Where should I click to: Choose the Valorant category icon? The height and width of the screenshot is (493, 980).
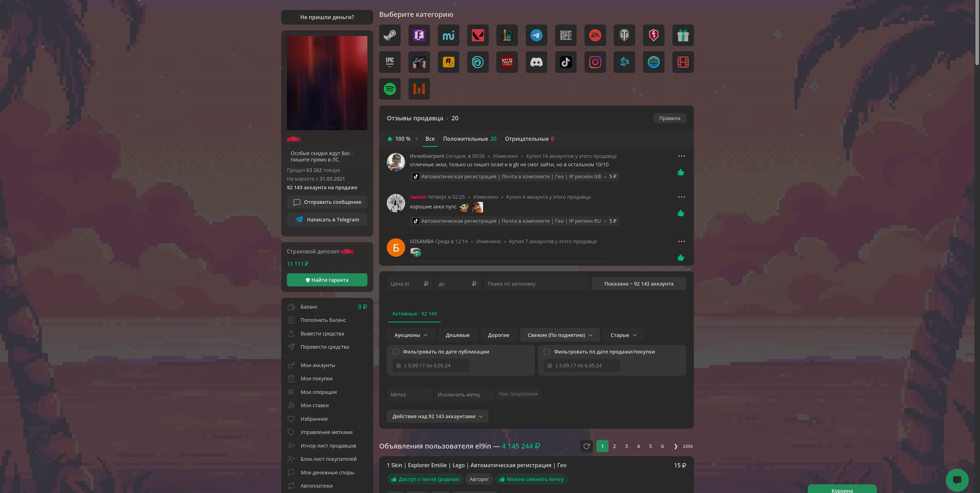point(477,35)
